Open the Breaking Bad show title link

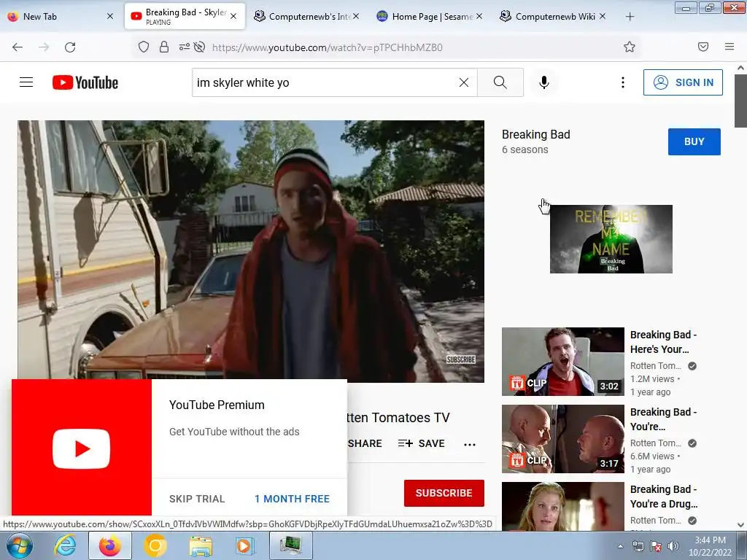click(x=536, y=134)
